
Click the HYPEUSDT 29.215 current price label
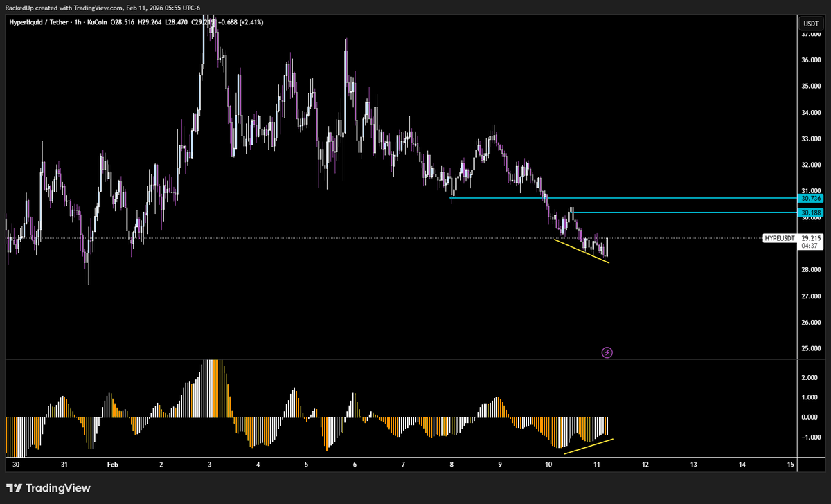tap(792, 238)
